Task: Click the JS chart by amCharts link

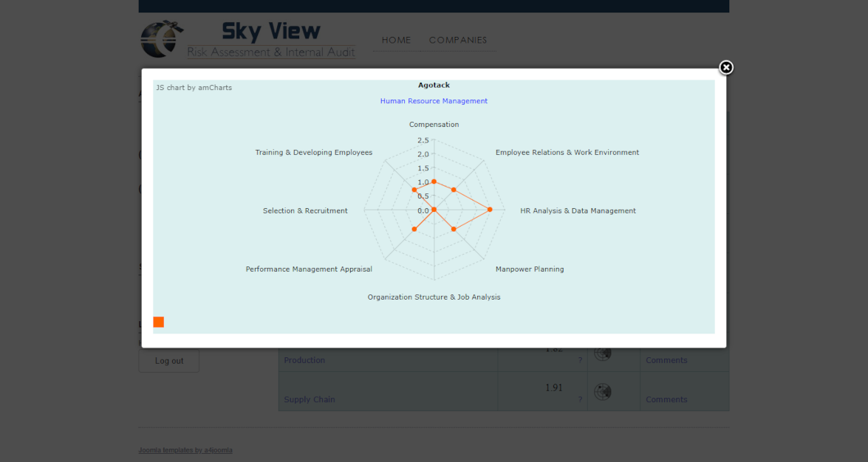Action: [194, 88]
